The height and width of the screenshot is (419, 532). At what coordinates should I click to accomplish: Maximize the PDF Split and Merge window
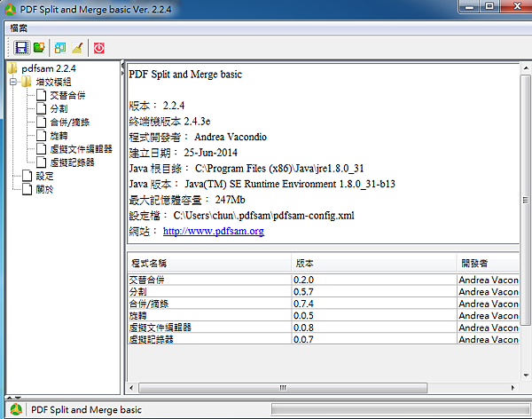click(x=489, y=7)
